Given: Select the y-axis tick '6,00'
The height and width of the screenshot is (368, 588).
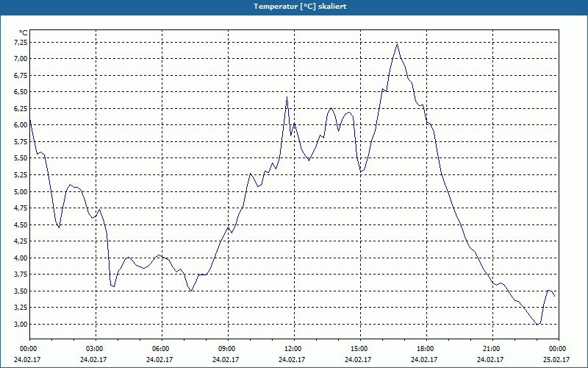Looking at the screenshot, I should (21, 125).
